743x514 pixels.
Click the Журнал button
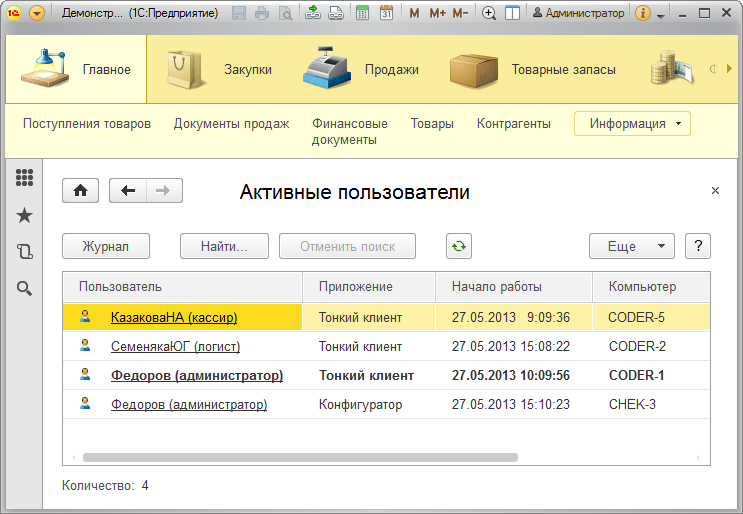[x=106, y=246]
